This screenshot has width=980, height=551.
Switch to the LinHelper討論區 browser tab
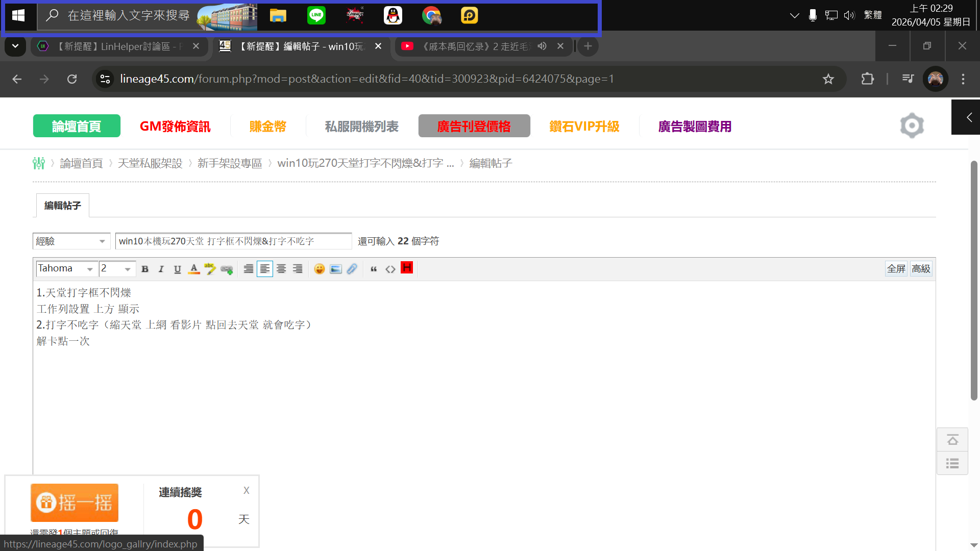(x=120, y=46)
